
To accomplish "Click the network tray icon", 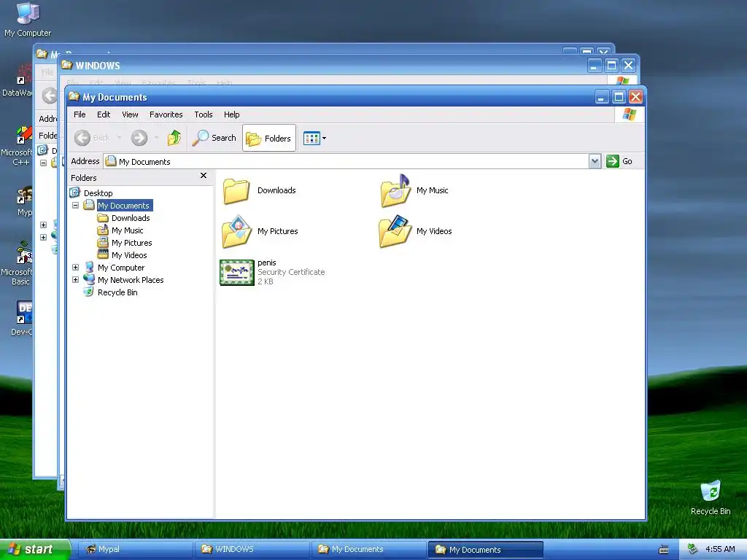I will 693,549.
